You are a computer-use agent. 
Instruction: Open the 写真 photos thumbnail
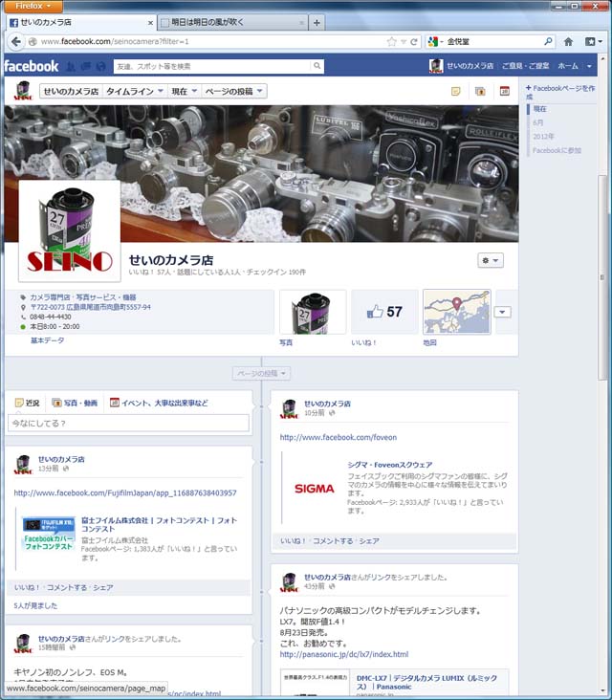pyautogui.click(x=313, y=312)
